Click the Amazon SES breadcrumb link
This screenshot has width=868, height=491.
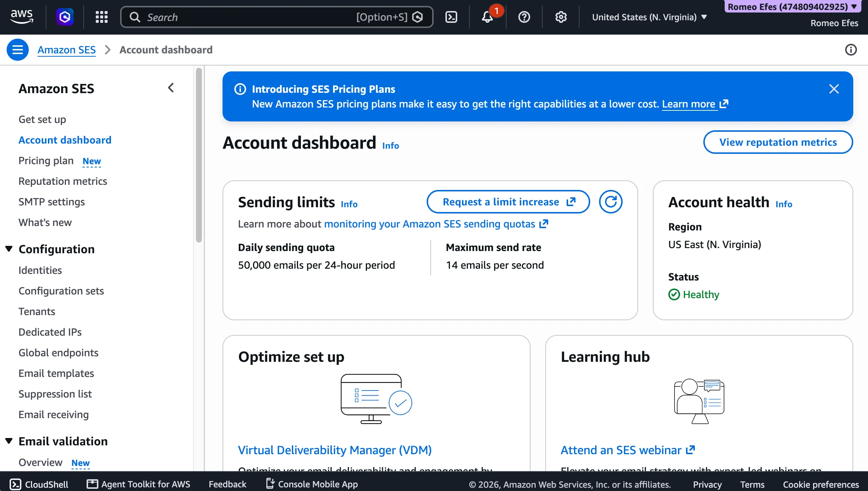[67, 50]
